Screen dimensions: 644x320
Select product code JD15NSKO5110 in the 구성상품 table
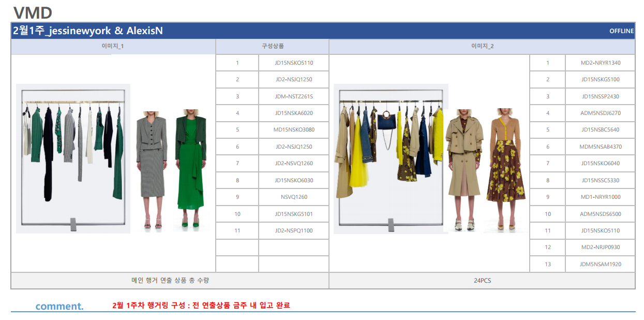click(x=294, y=63)
